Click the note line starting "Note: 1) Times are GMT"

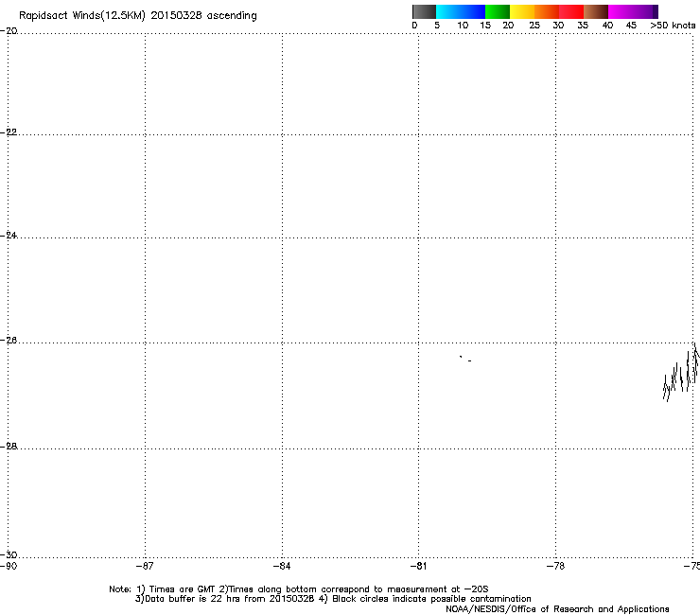pyautogui.click(x=299, y=589)
